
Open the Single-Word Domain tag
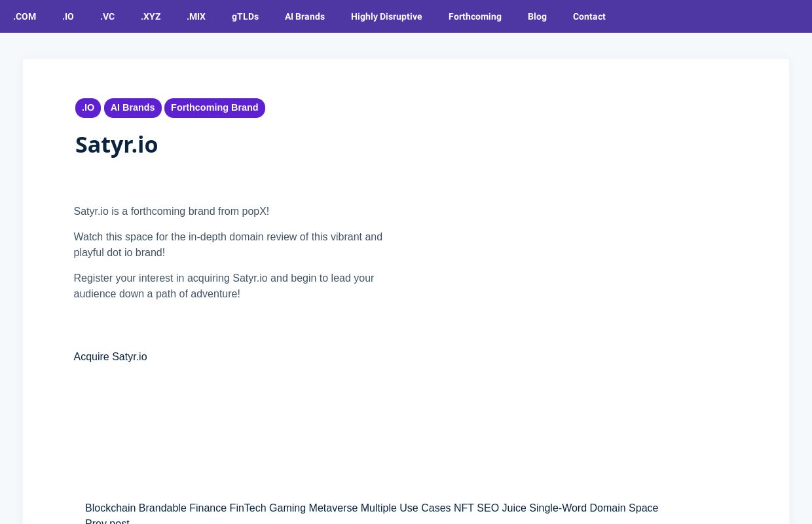(x=578, y=508)
